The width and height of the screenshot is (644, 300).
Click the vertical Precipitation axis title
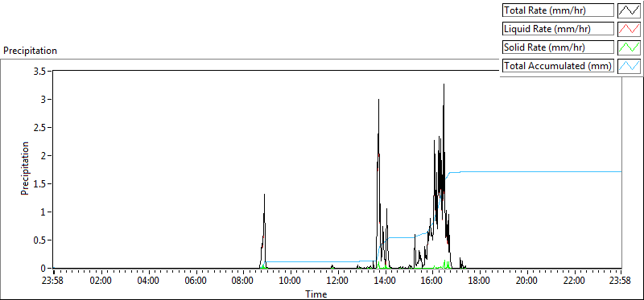coord(26,168)
